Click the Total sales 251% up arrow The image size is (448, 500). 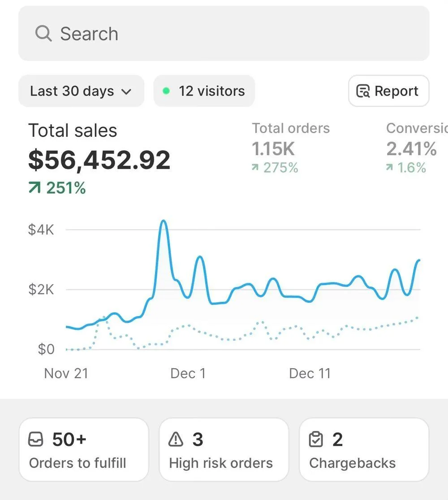pos(34,188)
